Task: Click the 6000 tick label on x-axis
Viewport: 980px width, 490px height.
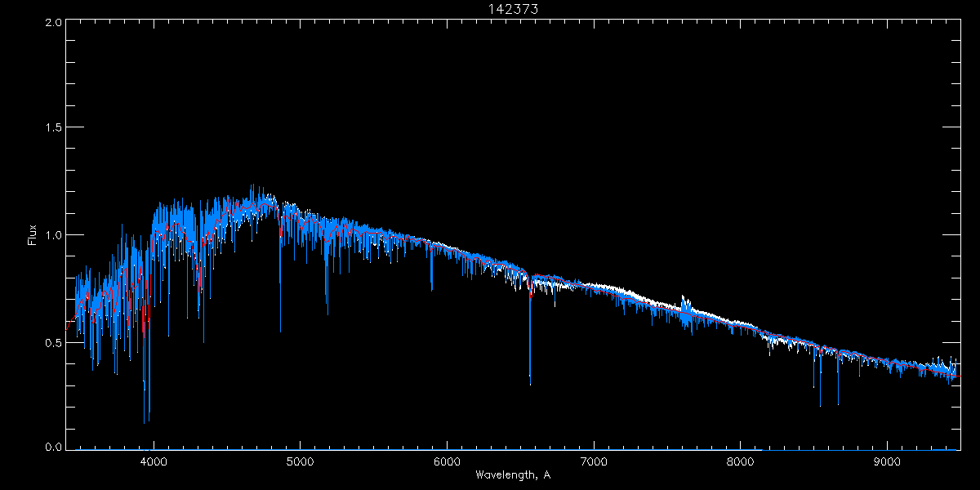Action: tap(447, 461)
